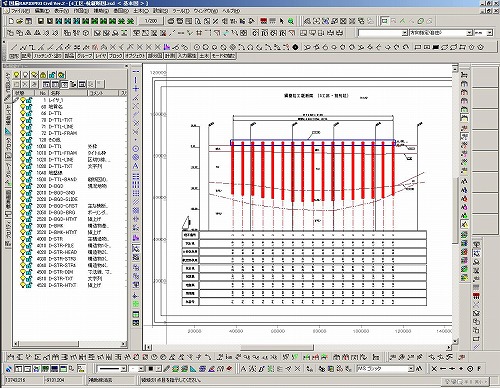Click the red icon in the far right icon strip
Viewport: 500px width, 388px height.
476,296
